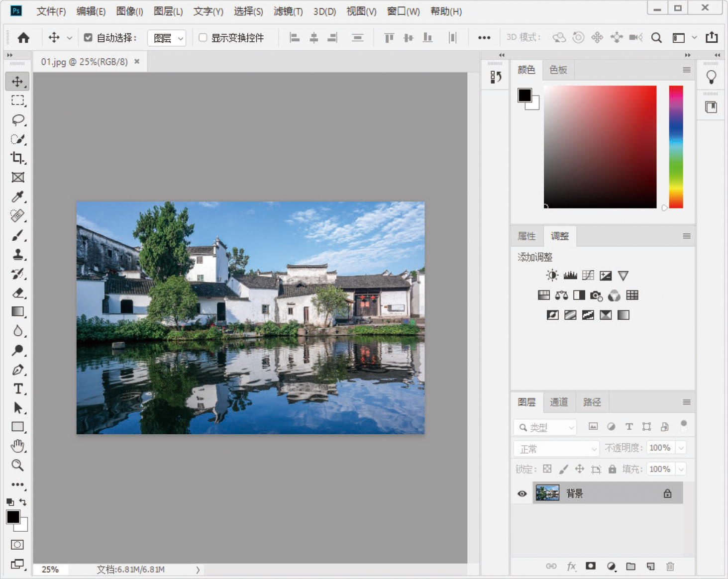
Task: Create a new layer
Action: coord(650,566)
